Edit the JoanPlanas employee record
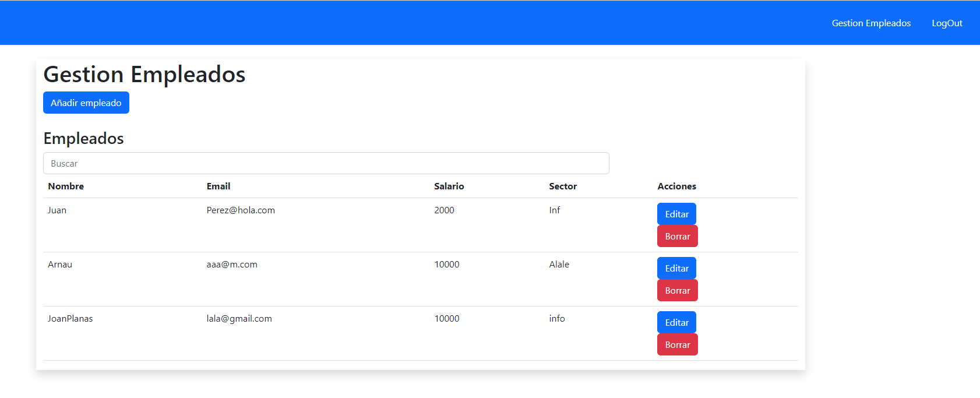Screen dimensions: 980x398 (x=676, y=322)
